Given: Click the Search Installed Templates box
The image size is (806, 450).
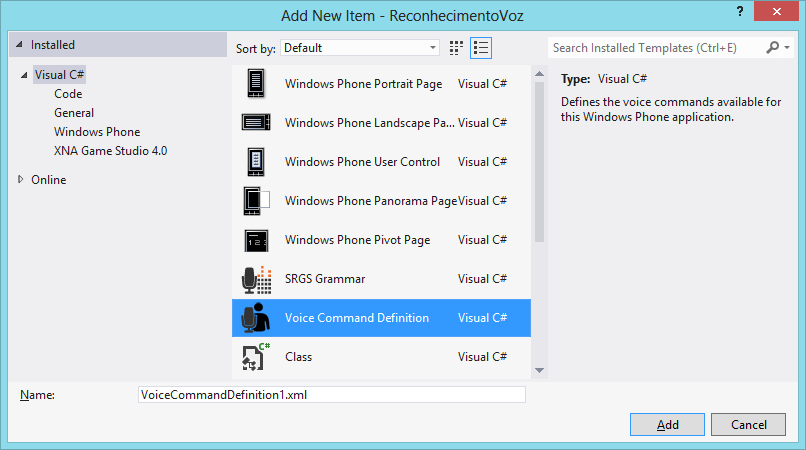Looking at the screenshot, I should (657, 48).
